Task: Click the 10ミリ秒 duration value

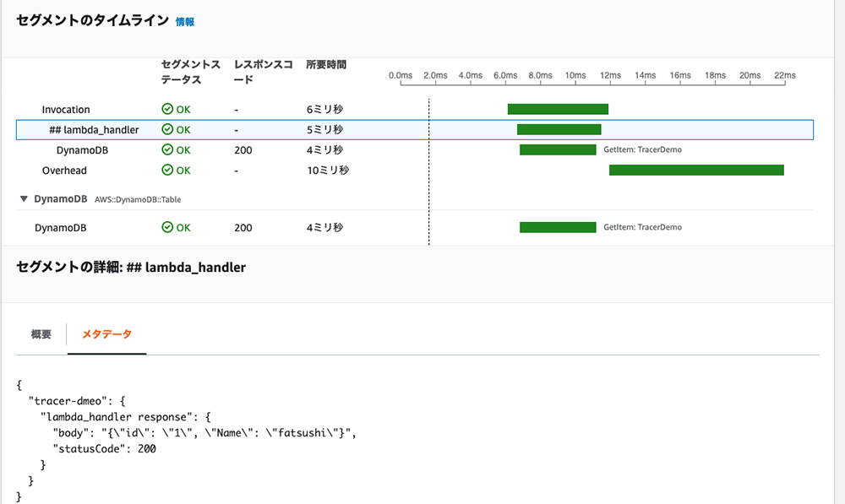Action: [x=328, y=171]
